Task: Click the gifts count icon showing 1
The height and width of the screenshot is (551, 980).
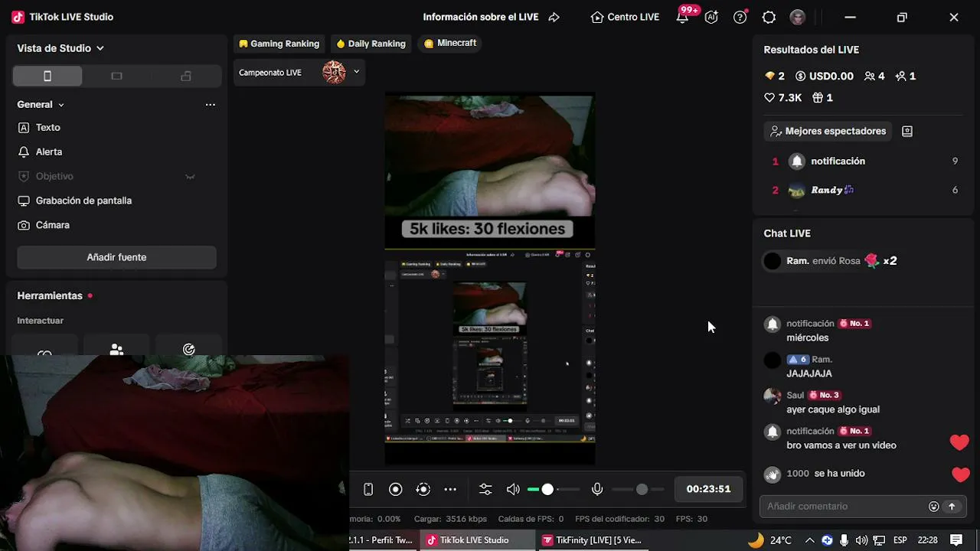Action: click(822, 98)
